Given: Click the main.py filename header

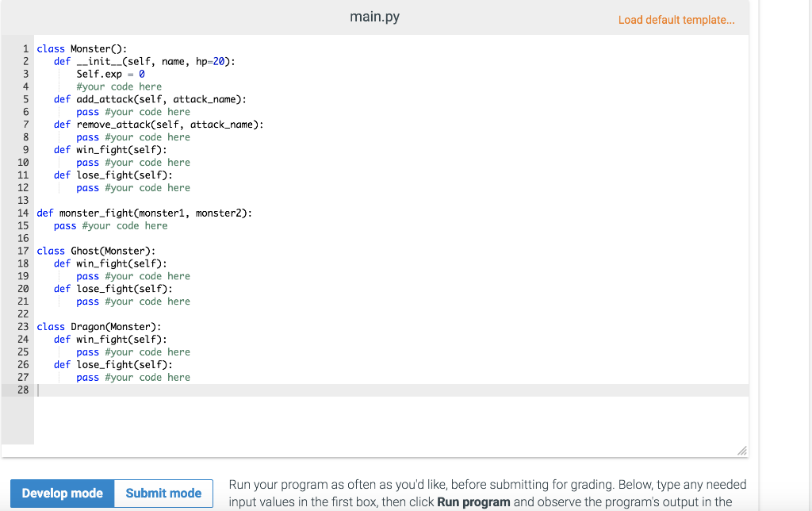Looking at the screenshot, I should click(x=373, y=15).
